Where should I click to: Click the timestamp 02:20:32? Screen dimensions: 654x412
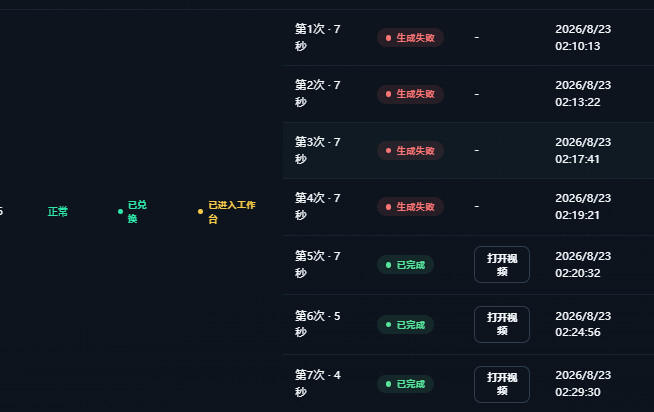[x=578, y=273]
